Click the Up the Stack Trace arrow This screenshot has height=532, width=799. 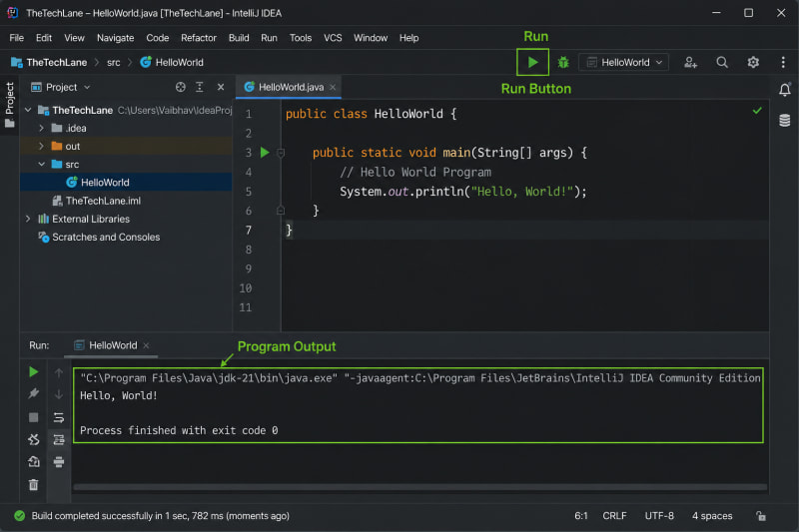pos(59,373)
